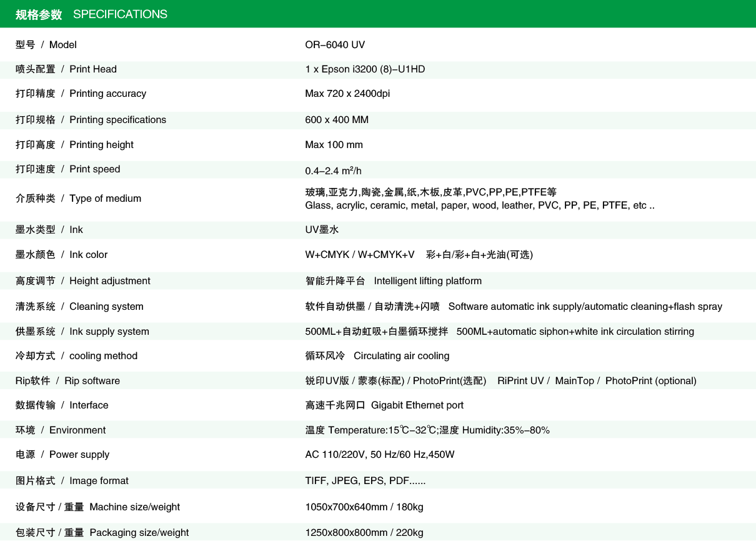Click value 0.4-2.4 m²/h
The image size is (756, 544).
click(x=333, y=171)
